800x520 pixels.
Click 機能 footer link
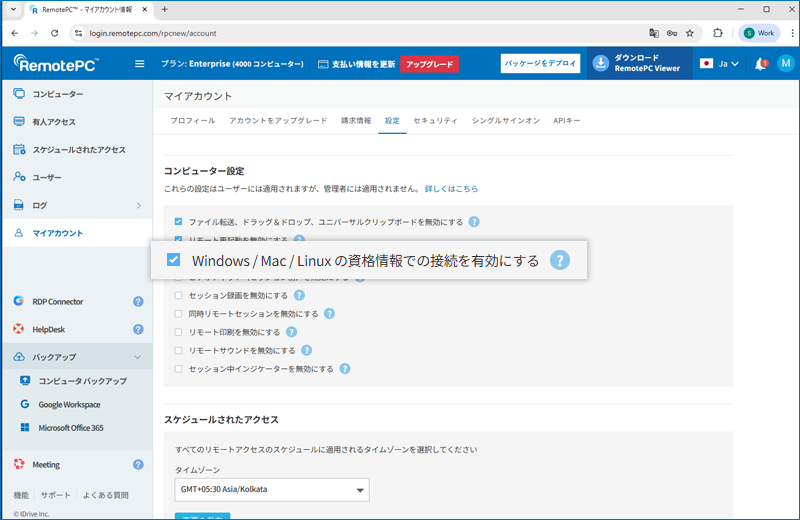[21, 495]
